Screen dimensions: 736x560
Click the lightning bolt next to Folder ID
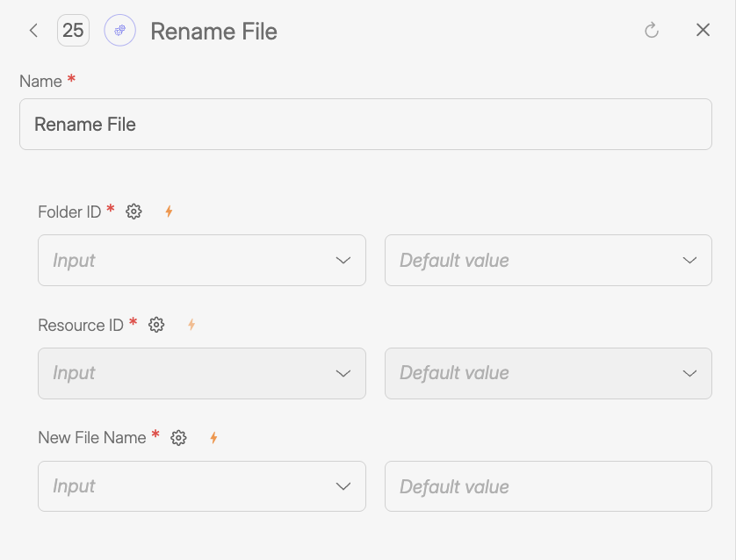coord(169,212)
